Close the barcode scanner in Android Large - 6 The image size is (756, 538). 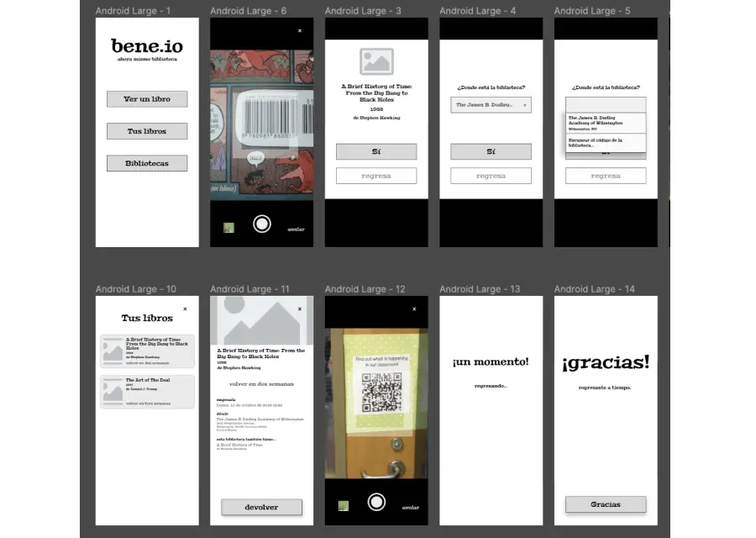300,30
